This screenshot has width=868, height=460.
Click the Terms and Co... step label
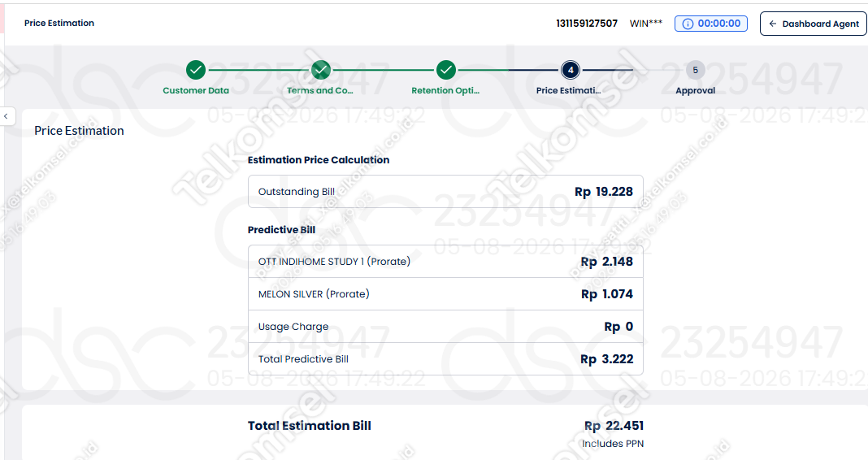(x=320, y=91)
